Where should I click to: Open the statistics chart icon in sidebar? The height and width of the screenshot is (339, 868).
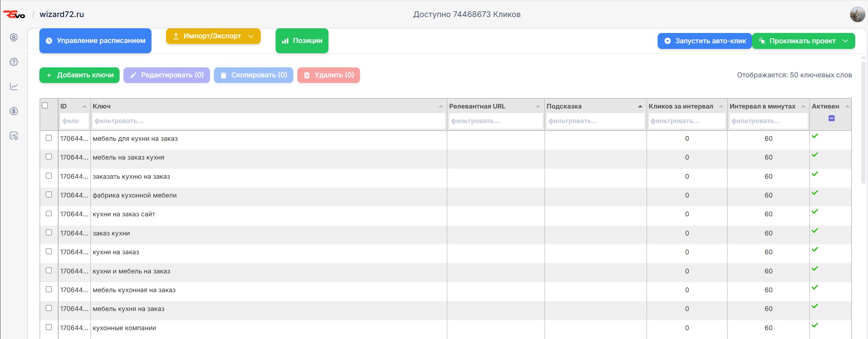pos(13,87)
